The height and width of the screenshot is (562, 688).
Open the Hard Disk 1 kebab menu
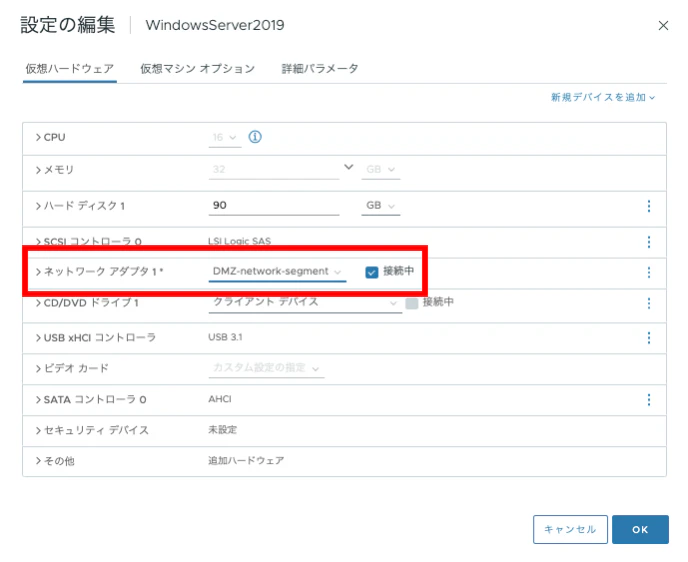[649, 206]
